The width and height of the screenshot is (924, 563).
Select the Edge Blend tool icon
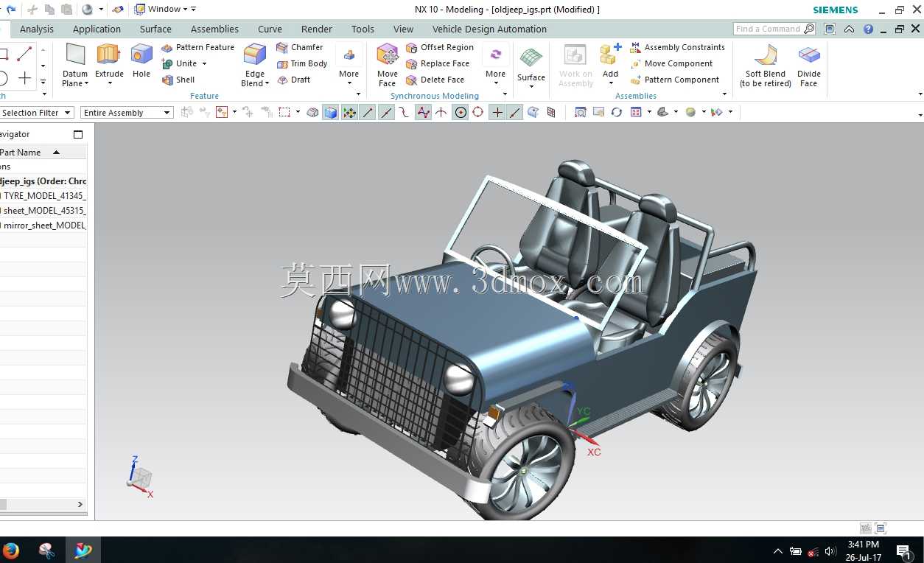(x=255, y=55)
